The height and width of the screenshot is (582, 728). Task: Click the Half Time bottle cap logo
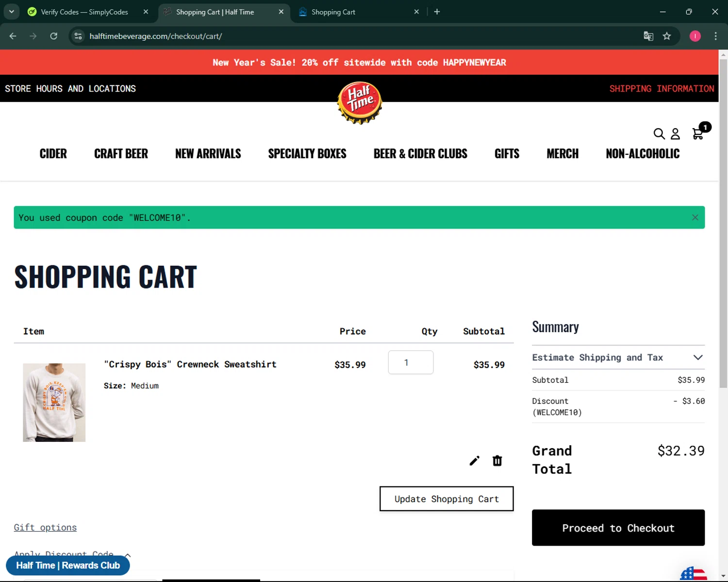click(x=360, y=102)
